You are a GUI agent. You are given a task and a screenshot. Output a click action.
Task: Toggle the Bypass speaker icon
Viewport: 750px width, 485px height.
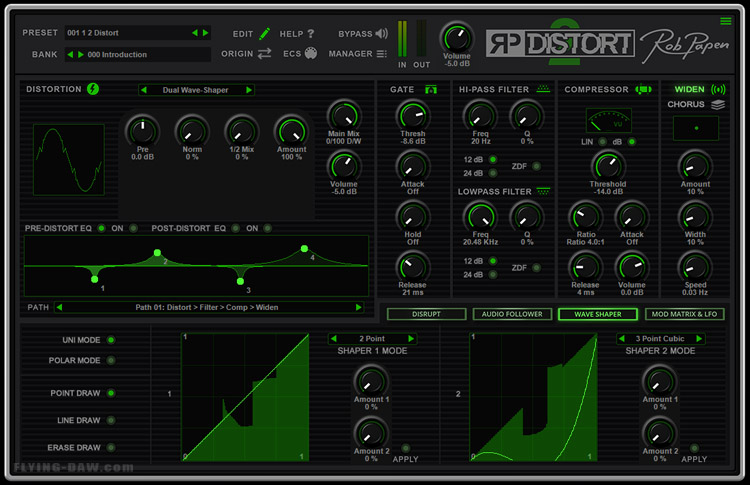382,33
